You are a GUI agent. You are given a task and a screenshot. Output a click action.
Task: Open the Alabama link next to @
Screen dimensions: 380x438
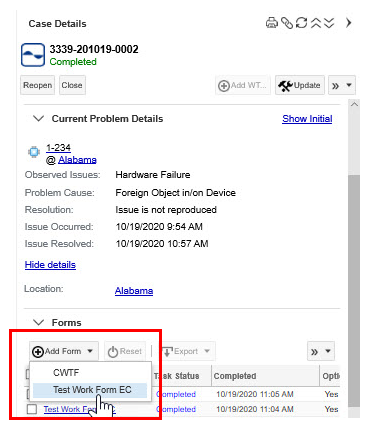pos(77,160)
